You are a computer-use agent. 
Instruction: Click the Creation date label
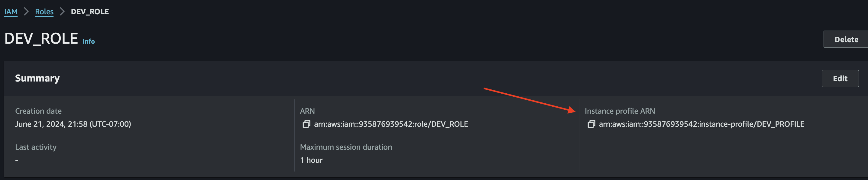[x=38, y=111]
